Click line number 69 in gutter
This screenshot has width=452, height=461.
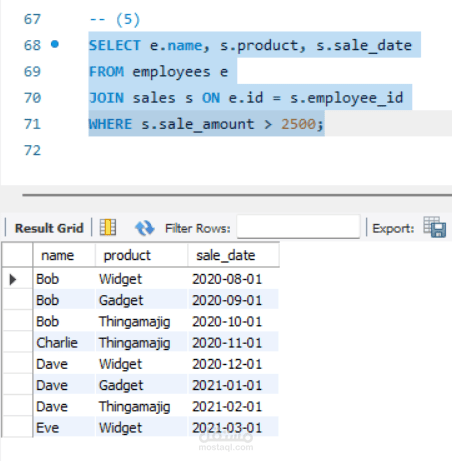32,72
